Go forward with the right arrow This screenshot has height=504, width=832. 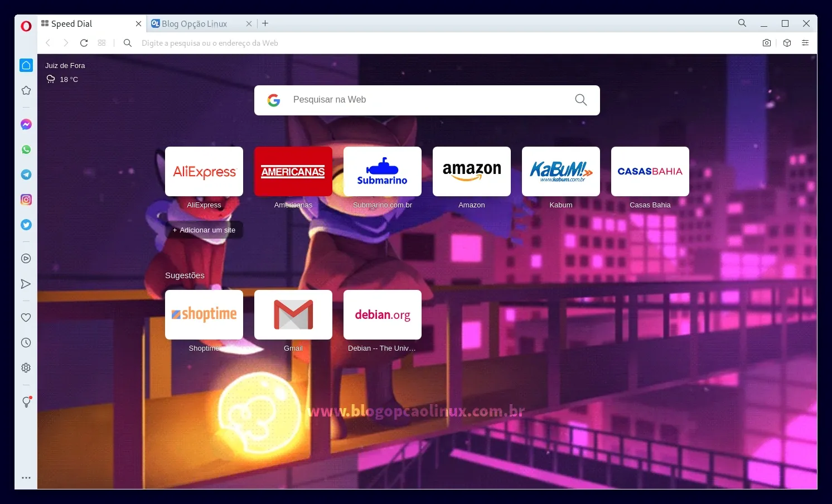(x=66, y=43)
